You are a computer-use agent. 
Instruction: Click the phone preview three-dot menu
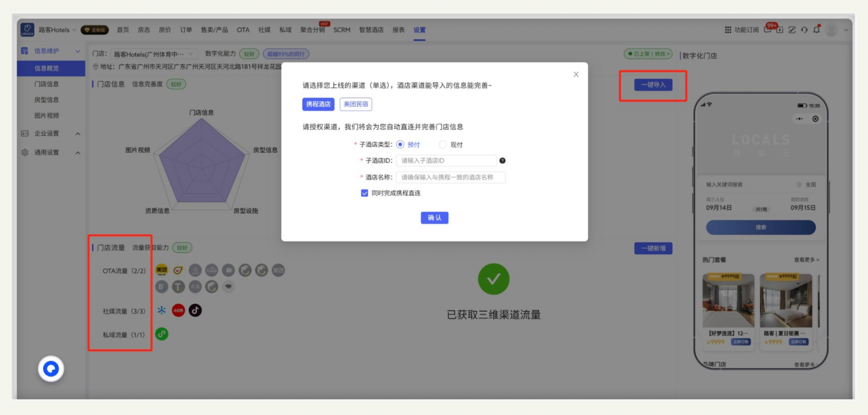(799, 119)
